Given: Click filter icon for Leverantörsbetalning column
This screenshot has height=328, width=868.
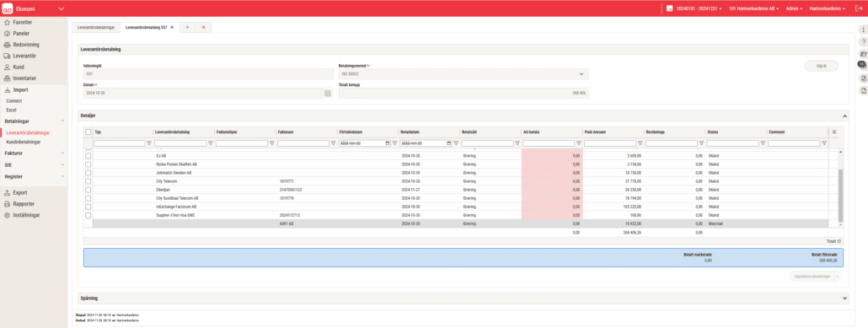Looking at the screenshot, I should pos(211,143).
